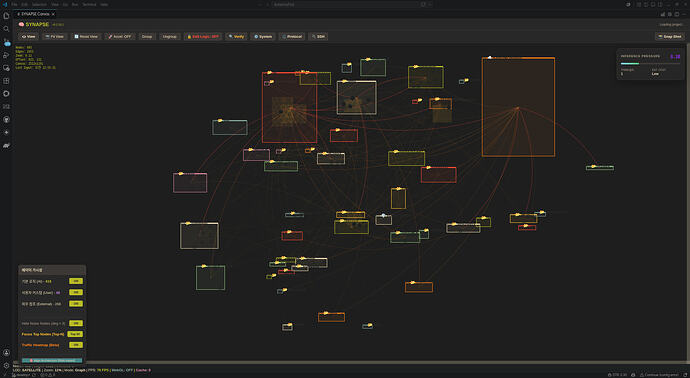Click the canvas vertical scrollbar
This screenshot has height=378, width=690.
[x=688, y=202]
